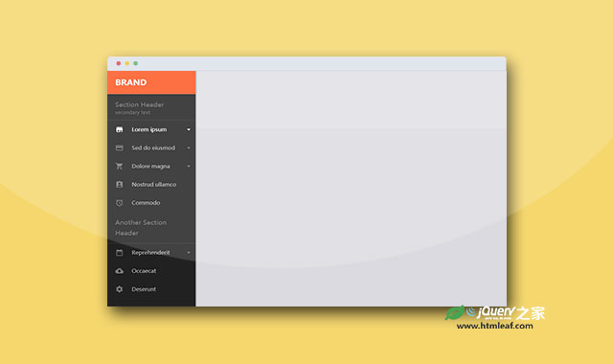Click the Section Header label
Image resolution: width=613 pixels, height=364 pixels.
(140, 104)
